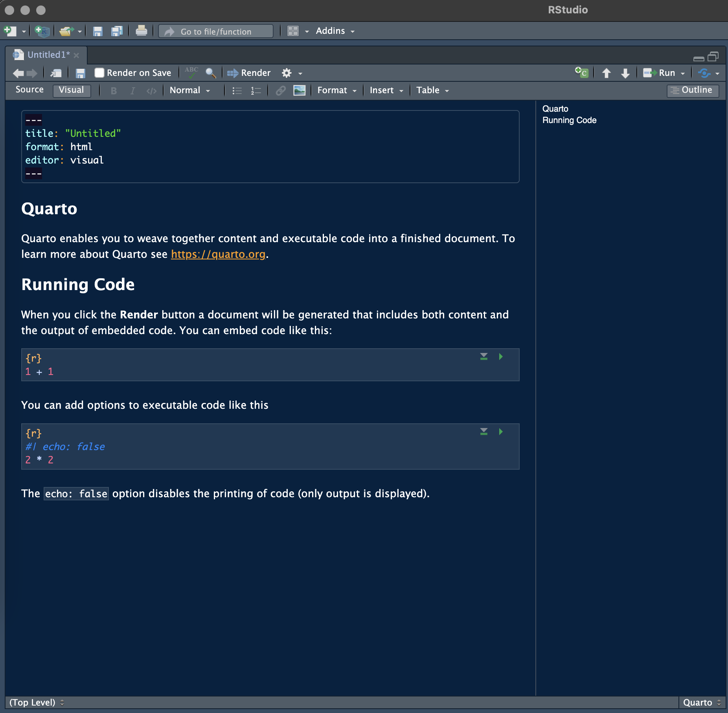Run the first R chunk play icon

point(501,356)
